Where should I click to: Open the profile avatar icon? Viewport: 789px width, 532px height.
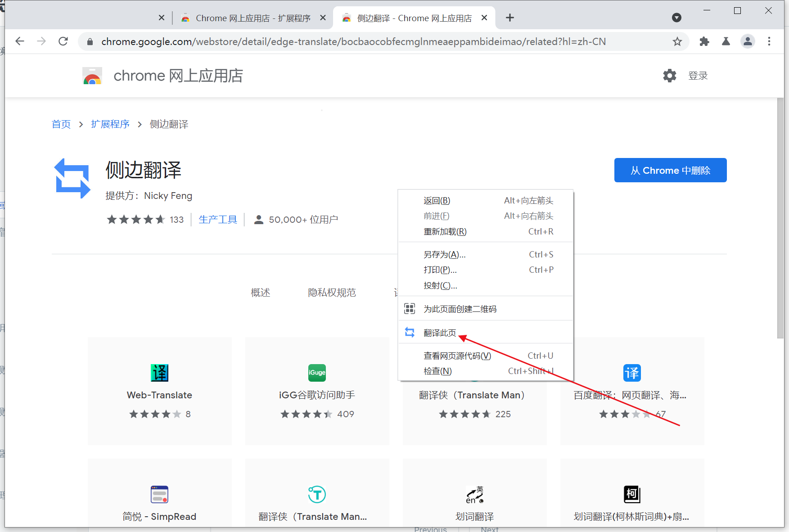point(748,41)
